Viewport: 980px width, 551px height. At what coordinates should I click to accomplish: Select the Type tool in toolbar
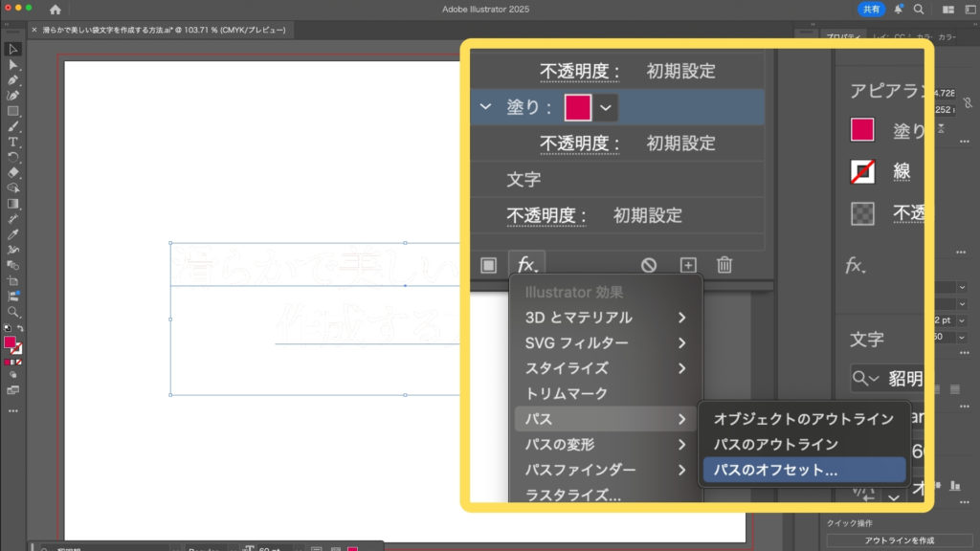point(13,142)
